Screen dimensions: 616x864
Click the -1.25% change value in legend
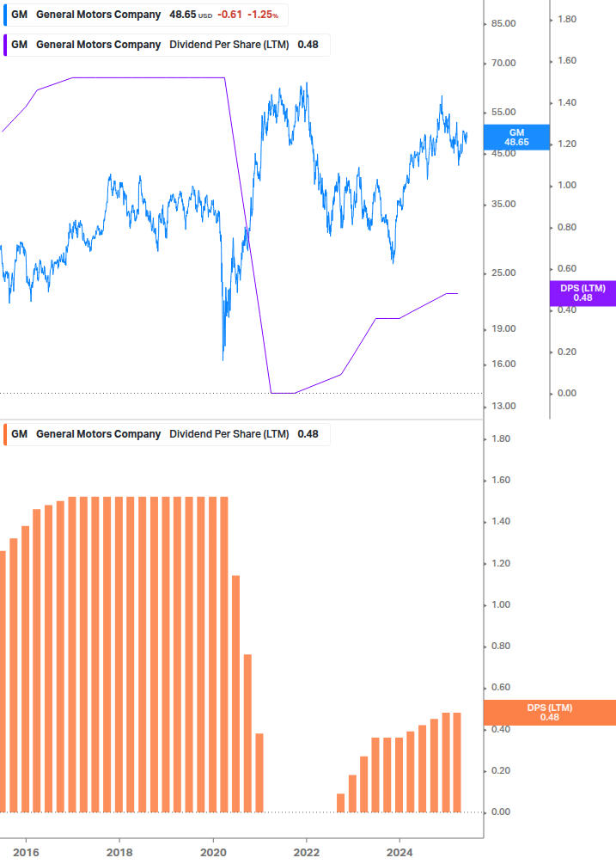pos(263,15)
